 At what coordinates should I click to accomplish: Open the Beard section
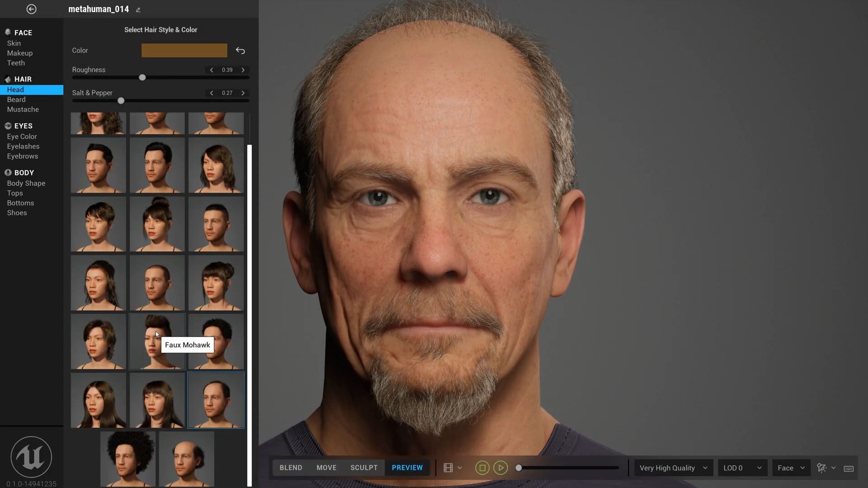click(16, 100)
